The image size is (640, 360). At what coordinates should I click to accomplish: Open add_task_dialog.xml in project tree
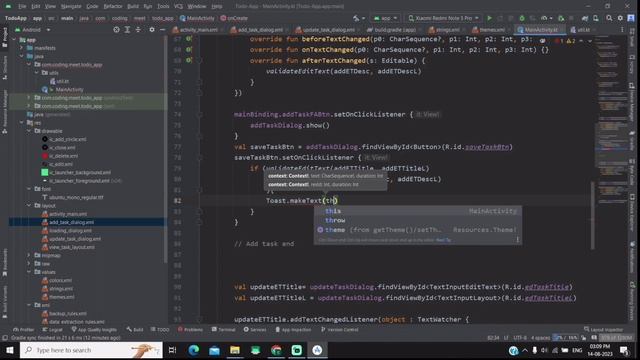coord(71,222)
